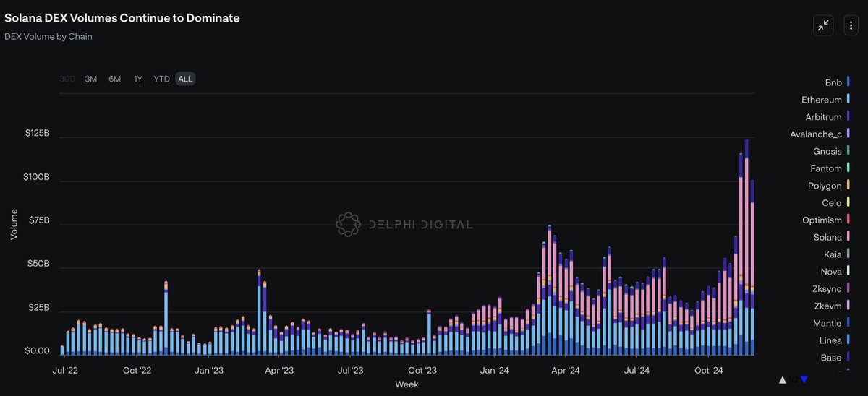Screen dimensions: 868x396
Task: Toggle the Base legend series
Action: click(x=835, y=358)
